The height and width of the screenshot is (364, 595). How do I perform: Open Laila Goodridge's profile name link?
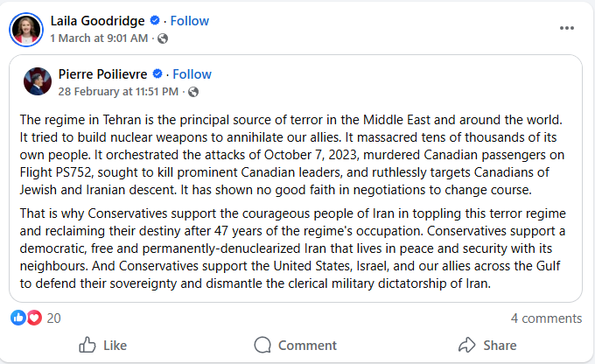[97, 21]
